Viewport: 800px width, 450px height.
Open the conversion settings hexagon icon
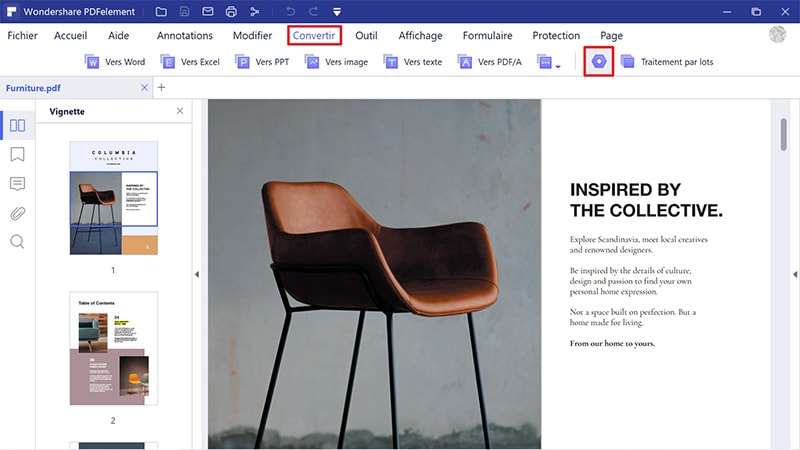(598, 61)
